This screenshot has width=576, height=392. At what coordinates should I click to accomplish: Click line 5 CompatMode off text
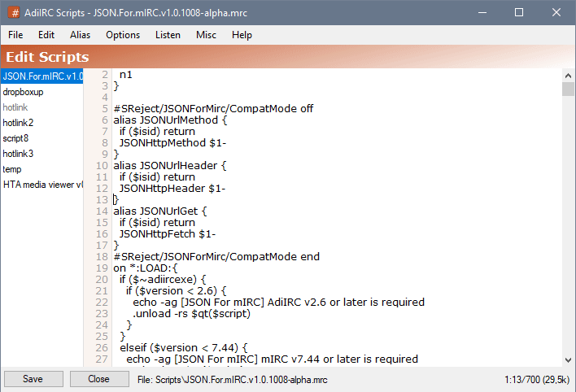pos(213,109)
